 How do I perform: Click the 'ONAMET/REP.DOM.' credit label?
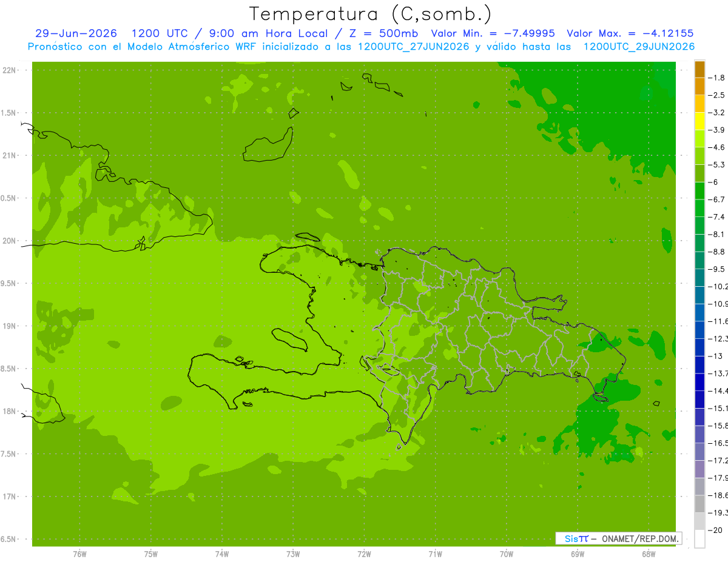[x=639, y=538]
